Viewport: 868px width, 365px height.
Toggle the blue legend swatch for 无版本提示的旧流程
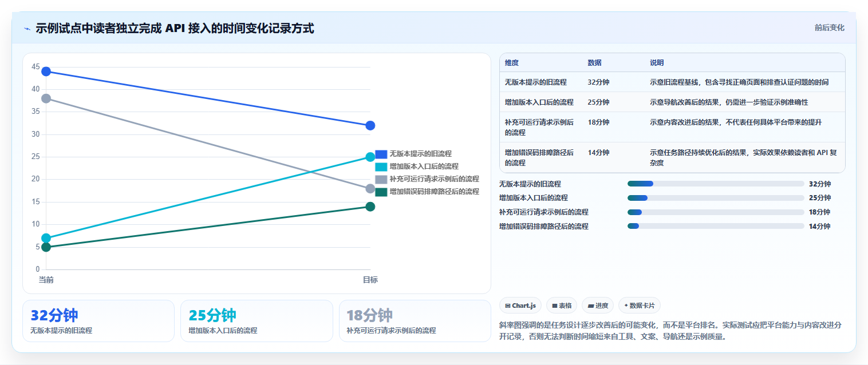(381, 154)
